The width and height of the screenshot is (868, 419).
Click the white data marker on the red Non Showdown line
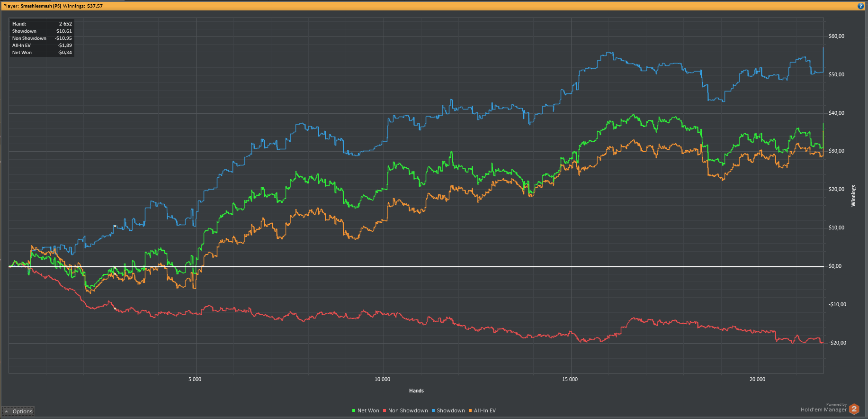[x=115, y=309]
